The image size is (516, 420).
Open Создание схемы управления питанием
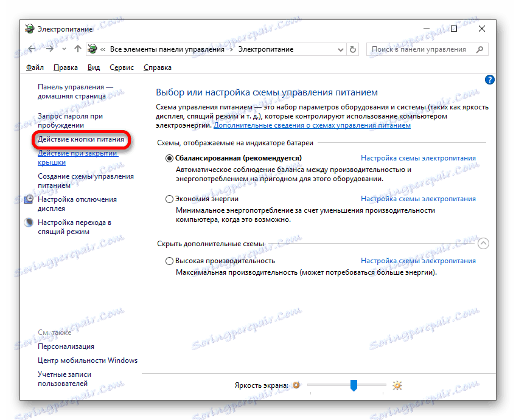pyautogui.click(x=86, y=181)
